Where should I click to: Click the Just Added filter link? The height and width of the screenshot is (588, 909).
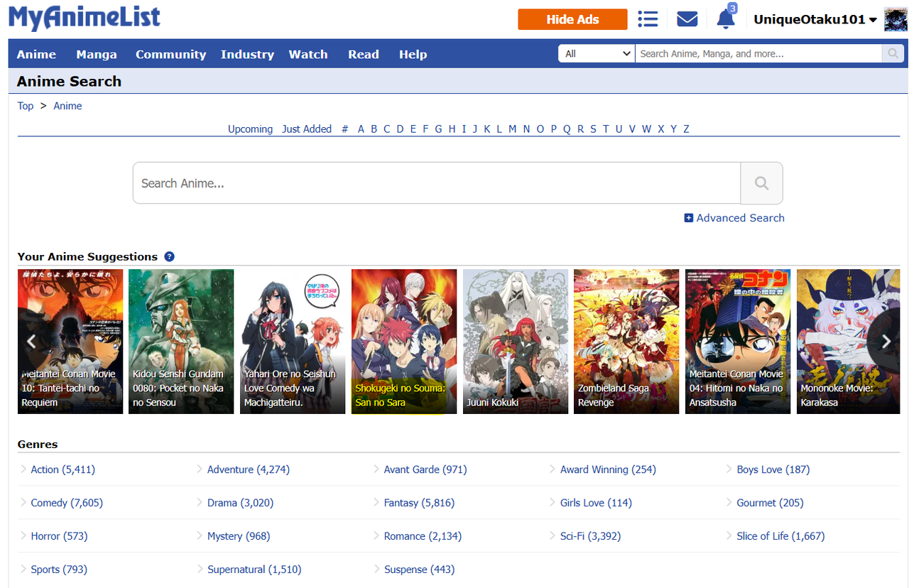click(307, 129)
